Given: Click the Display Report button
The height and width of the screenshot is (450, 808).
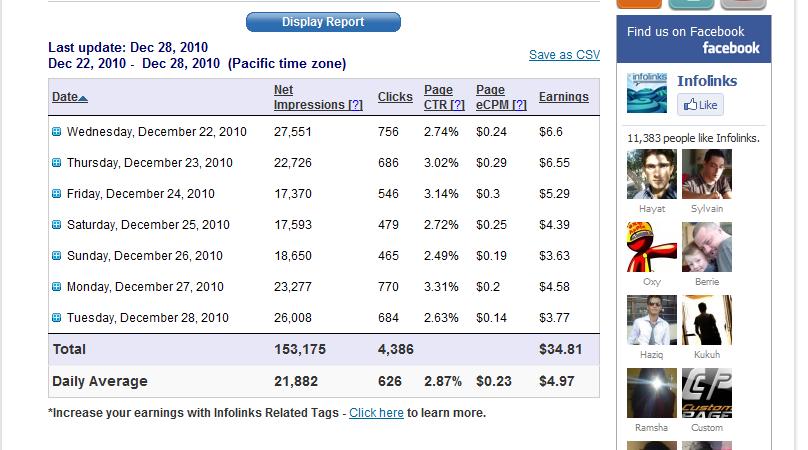Looking at the screenshot, I should click(323, 22).
